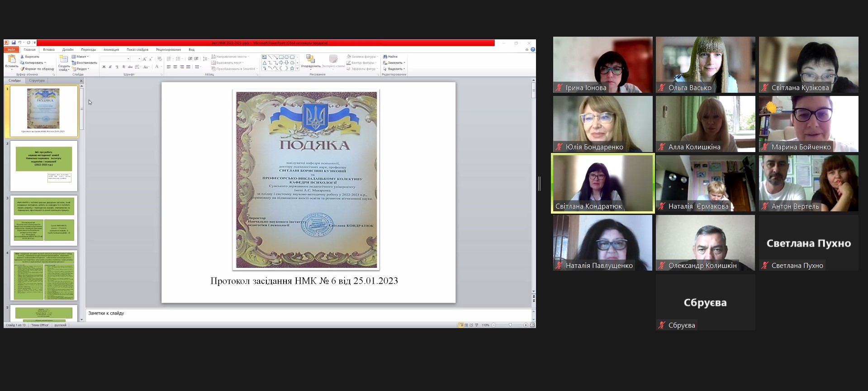Start slide show from status bar icon
Viewport: 868px width, 391px height.
(476, 325)
